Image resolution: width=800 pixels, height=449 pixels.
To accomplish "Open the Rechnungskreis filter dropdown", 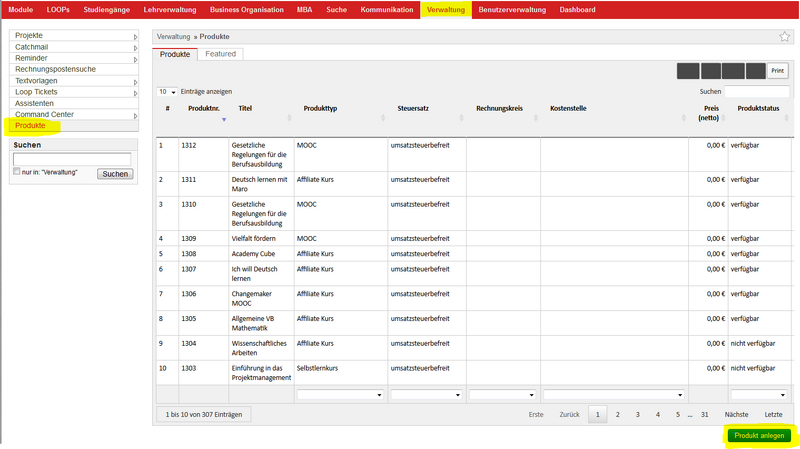I will click(x=502, y=394).
